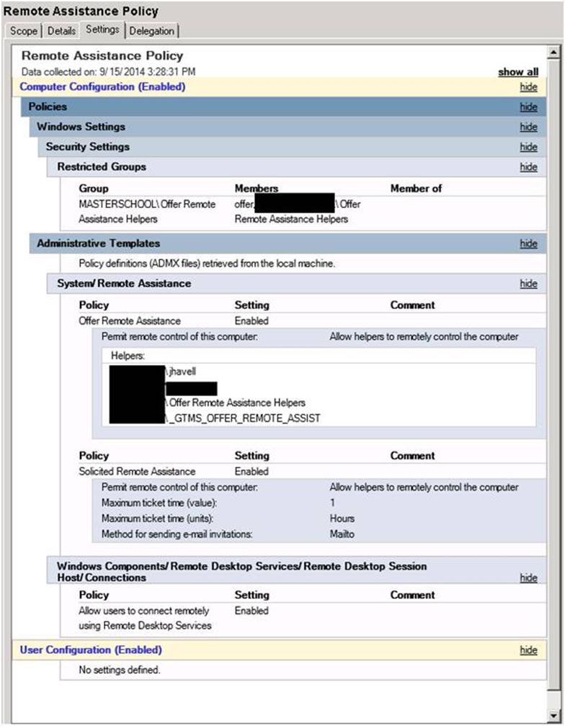The width and height of the screenshot is (565, 728).
Task: Select the Settings tab
Action: (x=102, y=30)
